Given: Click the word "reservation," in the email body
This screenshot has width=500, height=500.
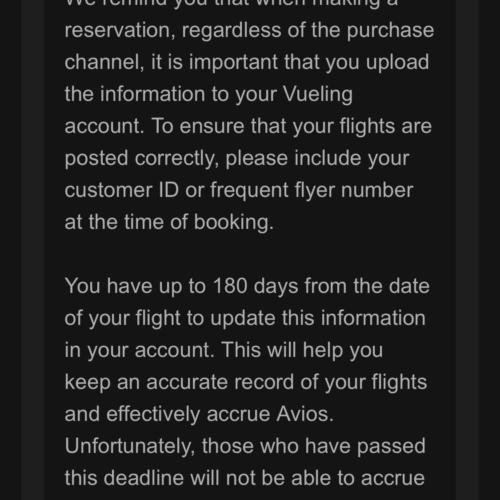Looking at the screenshot, I should (x=120, y=31).
